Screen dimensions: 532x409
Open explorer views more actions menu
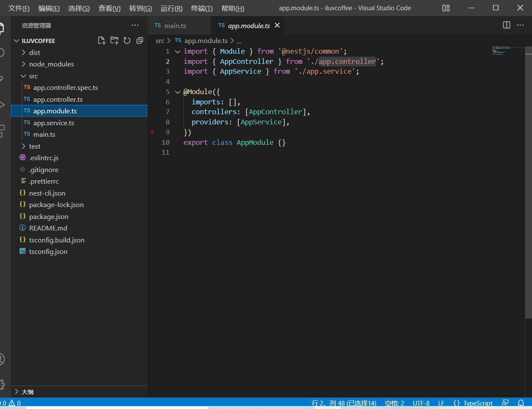[135, 26]
